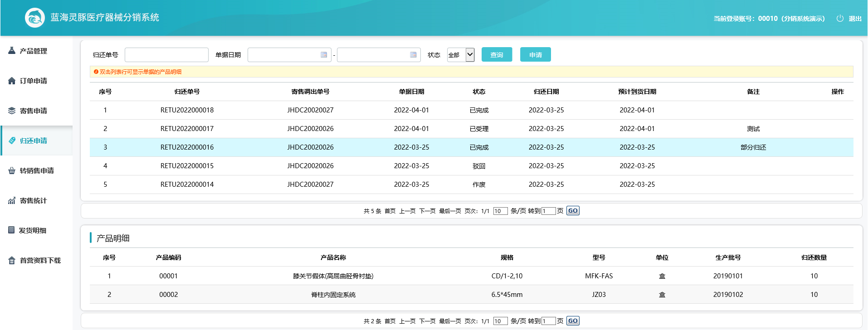Click the 归还申请 tag icon
Image resolution: width=868 pixels, height=330 pixels.
12,141
